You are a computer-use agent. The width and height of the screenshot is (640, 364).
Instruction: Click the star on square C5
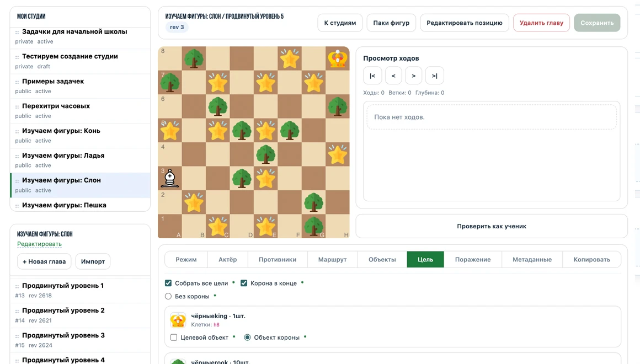(217, 131)
